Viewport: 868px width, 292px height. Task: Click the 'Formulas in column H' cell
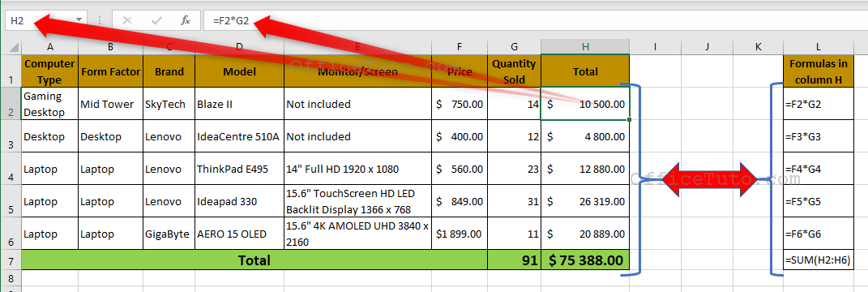click(819, 71)
